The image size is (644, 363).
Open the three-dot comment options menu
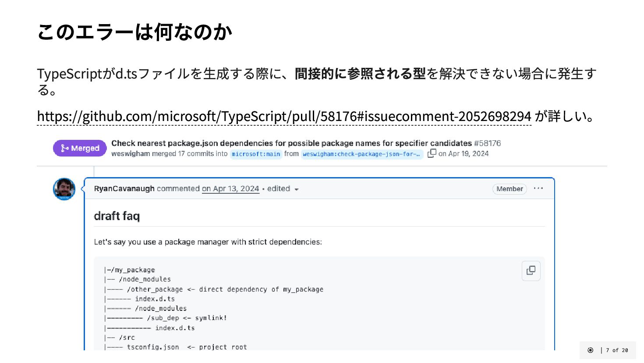click(538, 189)
